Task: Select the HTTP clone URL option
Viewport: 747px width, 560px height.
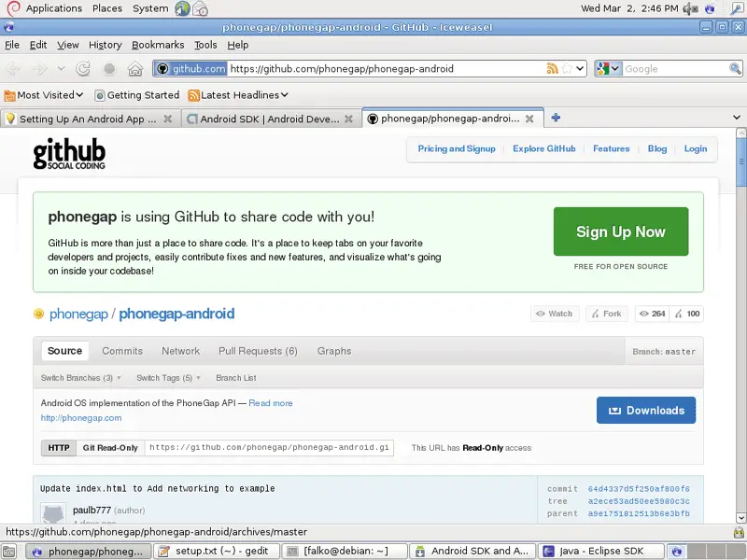Action: pyautogui.click(x=59, y=448)
